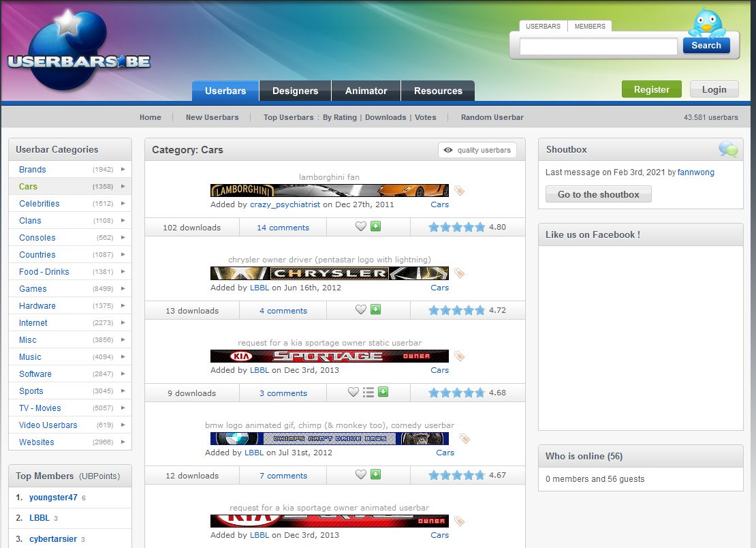Image resolution: width=756 pixels, height=548 pixels.
Task: Expand the Clans category arrow
Action: (123, 220)
